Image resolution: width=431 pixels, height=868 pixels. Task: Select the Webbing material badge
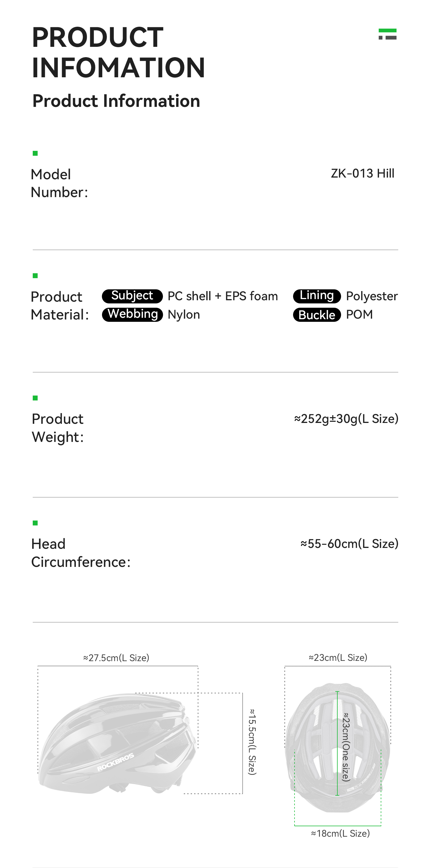[x=132, y=314]
